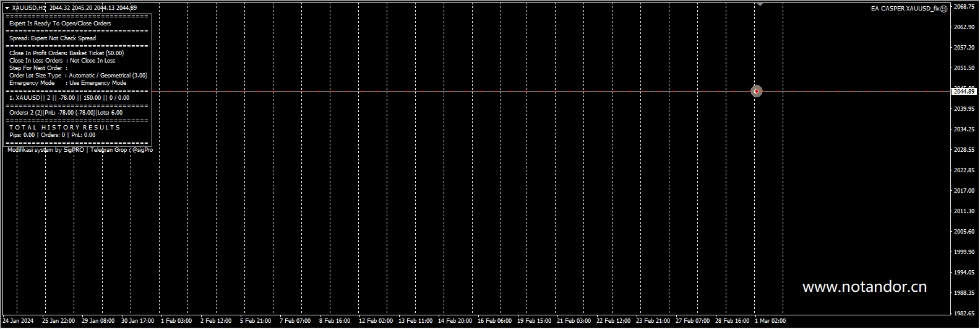Image resolution: width=980 pixels, height=329 pixels.
Task: Click the '25 Jan 22:00' time axis label
Action: (58, 322)
